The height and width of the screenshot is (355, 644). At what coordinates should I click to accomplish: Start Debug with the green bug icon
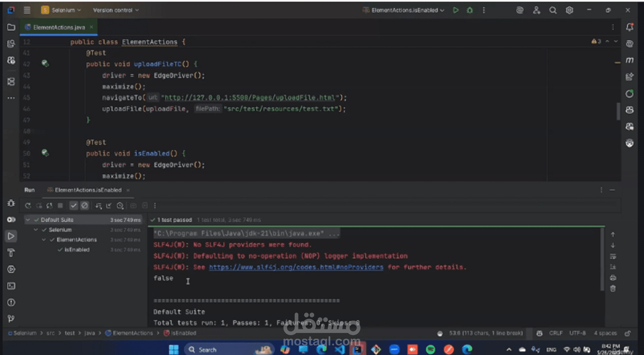coord(470,10)
